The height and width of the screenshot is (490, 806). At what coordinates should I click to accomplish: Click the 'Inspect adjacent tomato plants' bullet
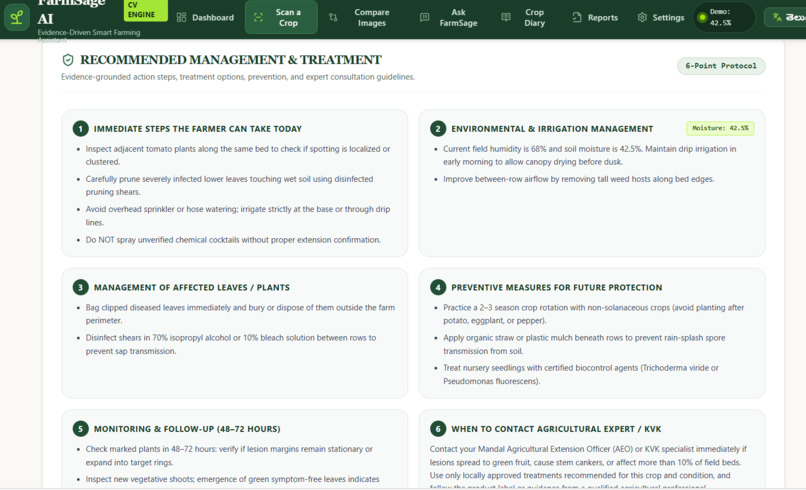coord(237,155)
